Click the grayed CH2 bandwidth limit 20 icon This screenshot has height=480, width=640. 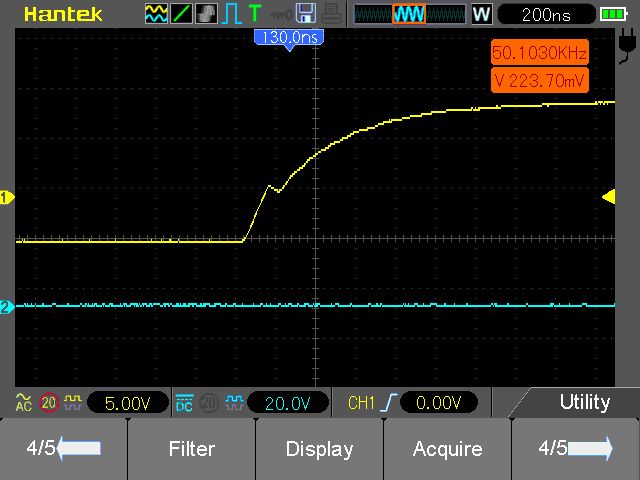pos(209,403)
